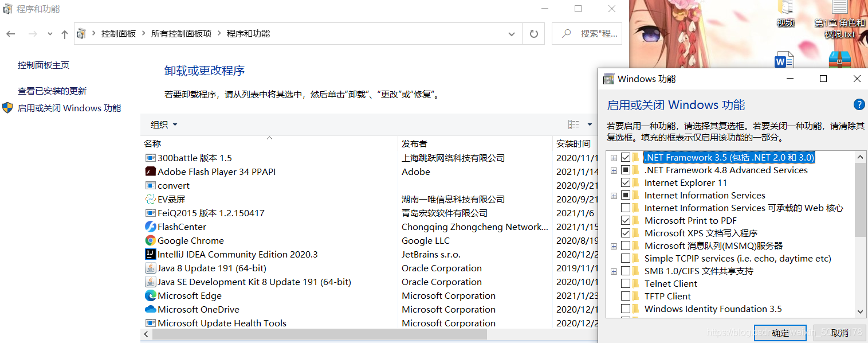Click the refresh button in address bar
The height and width of the screenshot is (343, 868).
[x=534, y=34]
